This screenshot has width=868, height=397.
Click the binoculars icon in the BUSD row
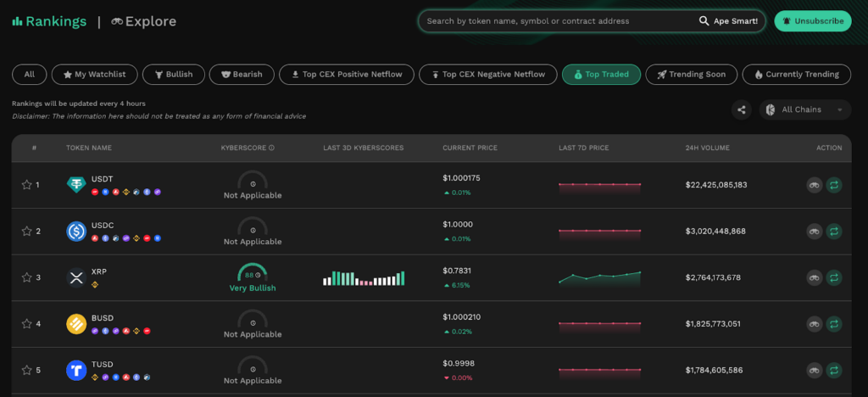click(x=815, y=324)
